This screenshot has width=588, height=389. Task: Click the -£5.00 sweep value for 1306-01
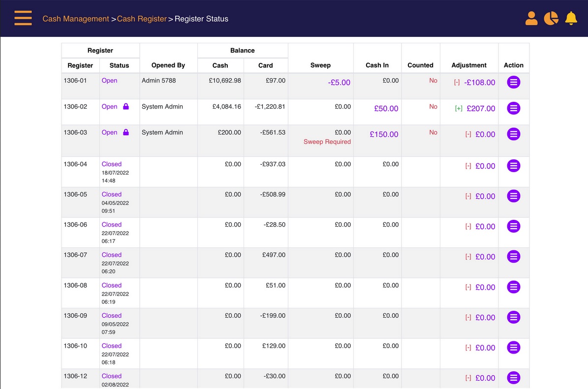click(339, 83)
